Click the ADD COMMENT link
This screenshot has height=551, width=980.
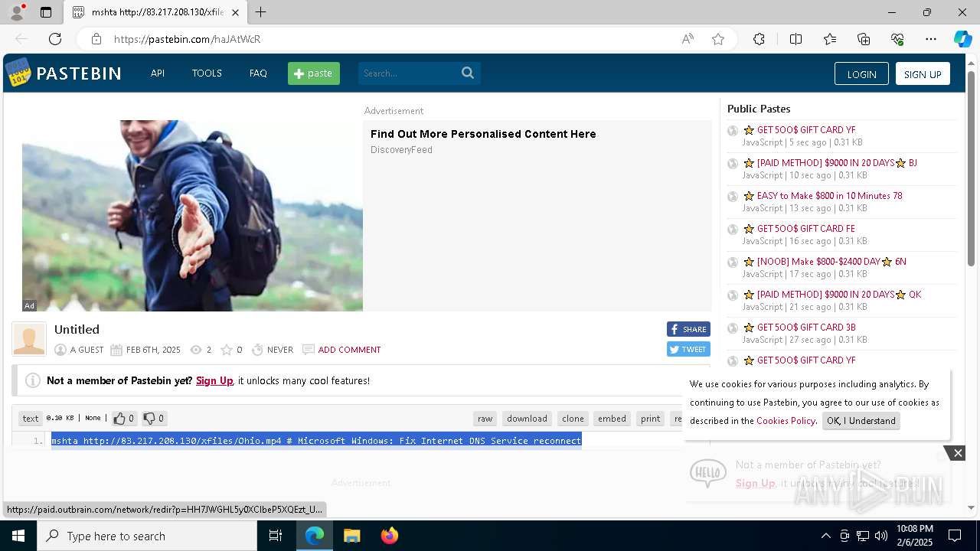[x=349, y=350]
